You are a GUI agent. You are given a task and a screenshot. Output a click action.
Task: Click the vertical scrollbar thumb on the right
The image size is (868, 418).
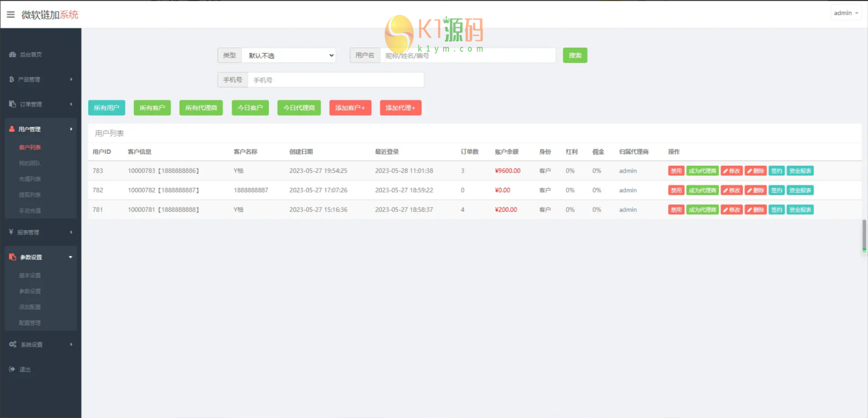point(864,236)
